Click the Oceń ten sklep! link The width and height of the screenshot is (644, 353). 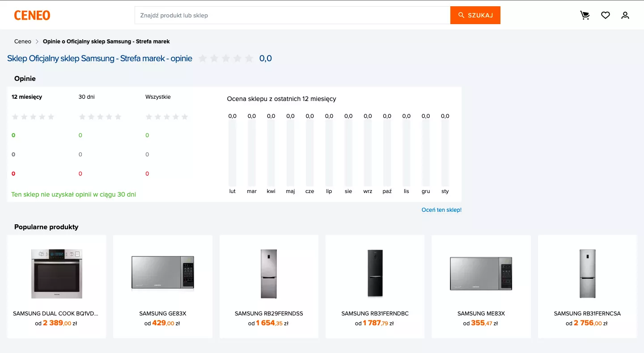click(x=441, y=210)
